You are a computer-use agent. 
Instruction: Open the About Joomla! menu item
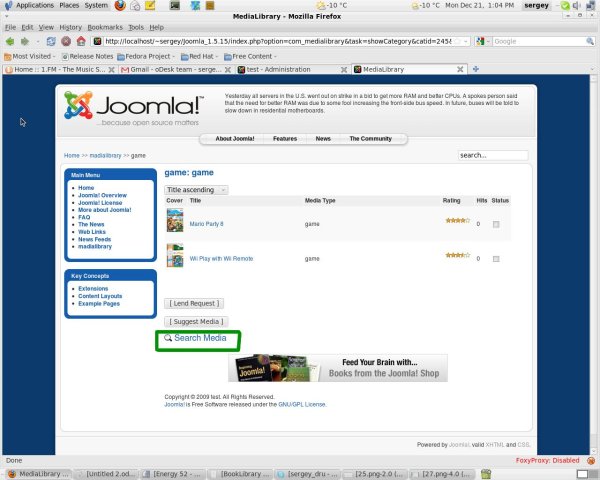click(x=235, y=139)
